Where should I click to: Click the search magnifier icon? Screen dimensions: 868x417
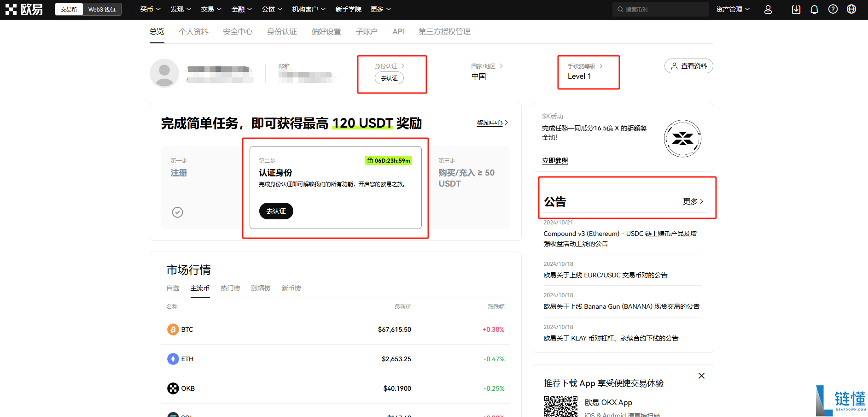point(620,9)
